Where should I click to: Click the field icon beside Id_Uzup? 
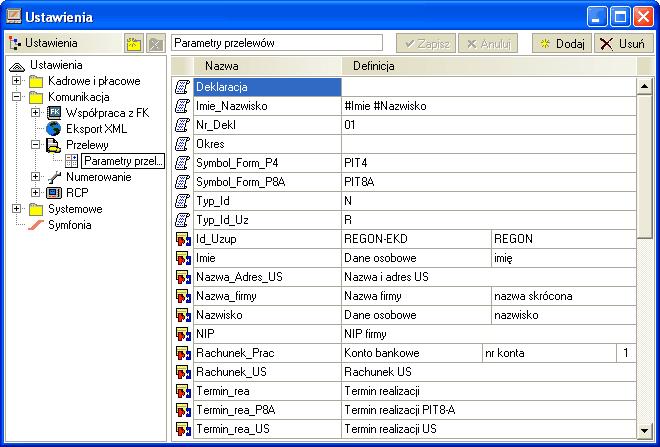tap(183, 239)
